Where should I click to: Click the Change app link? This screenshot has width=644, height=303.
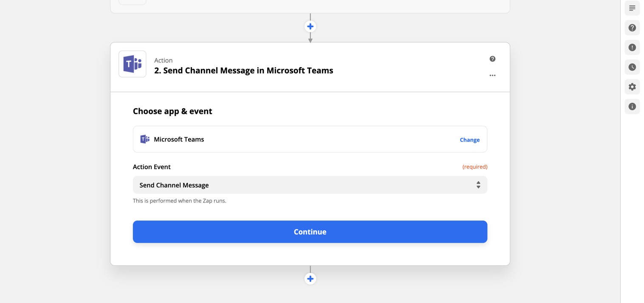click(469, 140)
